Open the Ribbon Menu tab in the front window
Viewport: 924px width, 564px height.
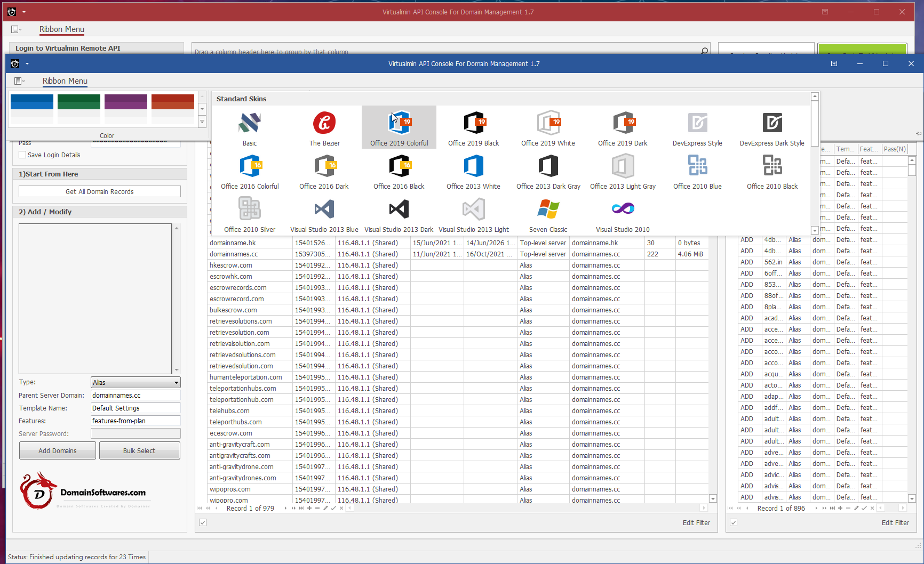click(65, 81)
